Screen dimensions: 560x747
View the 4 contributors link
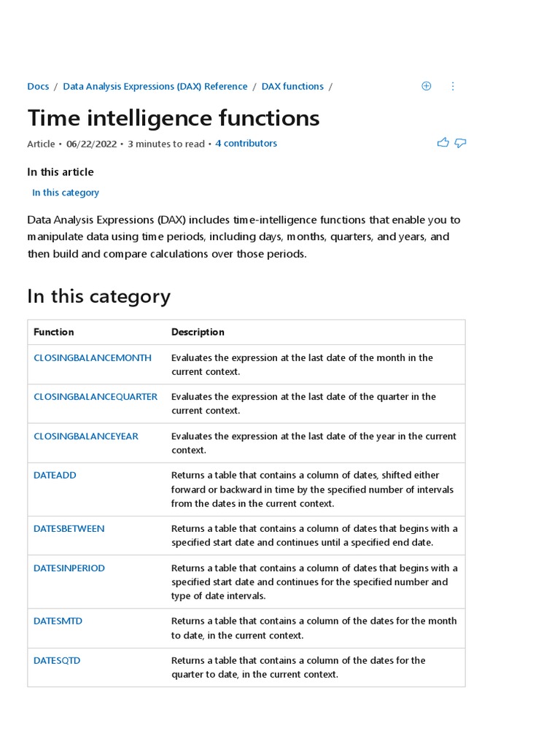[x=246, y=144]
